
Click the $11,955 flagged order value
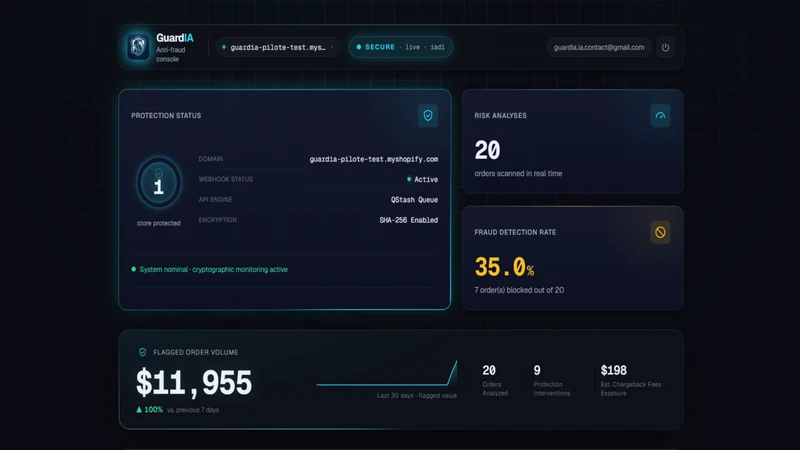click(194, 383)
